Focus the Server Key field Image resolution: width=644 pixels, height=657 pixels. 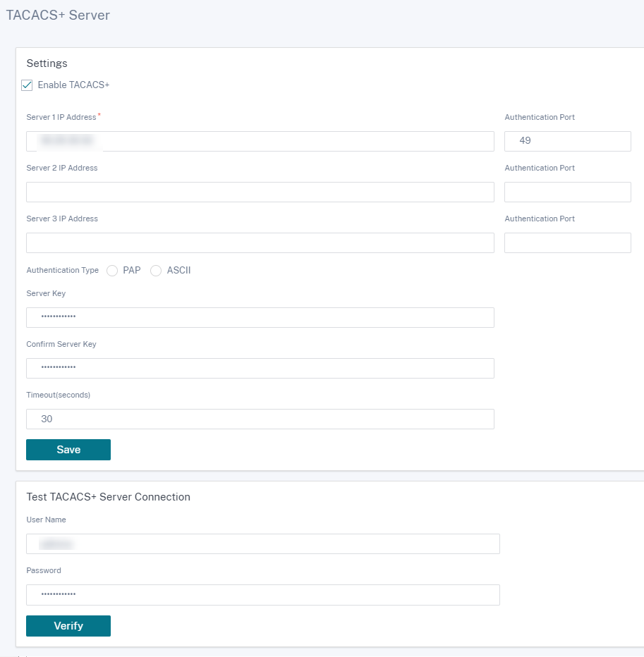[x=260, y=318]
